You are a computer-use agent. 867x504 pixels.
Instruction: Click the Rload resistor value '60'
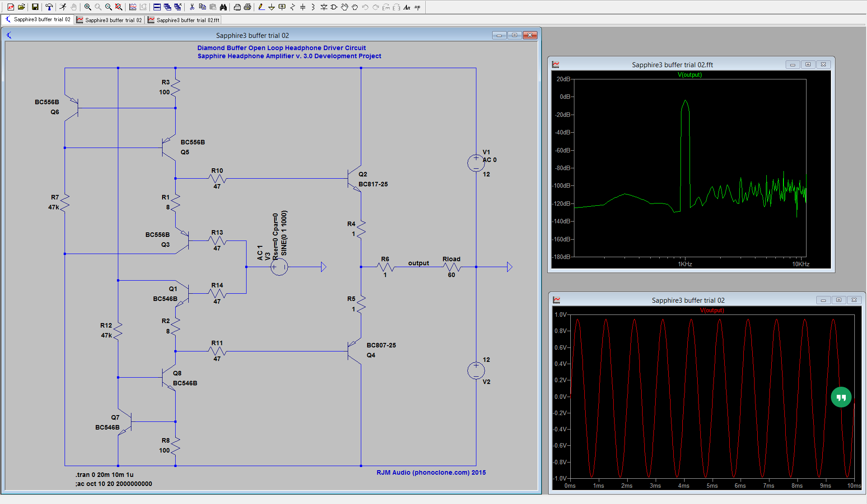452,275
